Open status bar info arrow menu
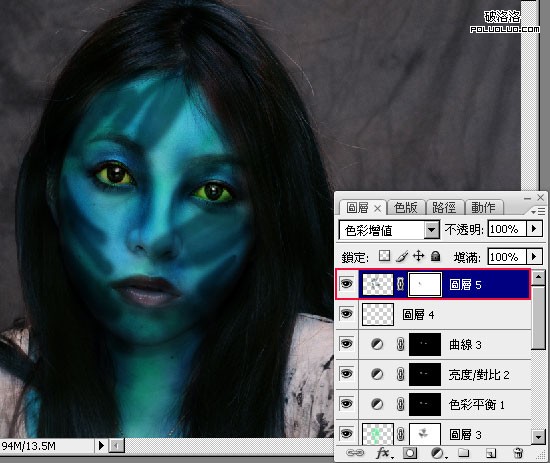This screenshot has height=463, width=550. coord(101,446)
